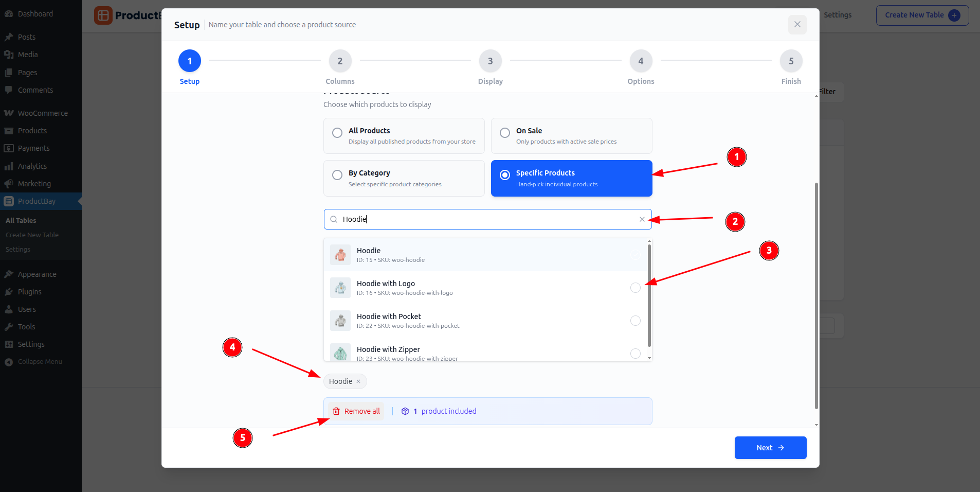Screen dimensions: 980x492
Task: Select the By Category radio option
Action: point(337,175)
